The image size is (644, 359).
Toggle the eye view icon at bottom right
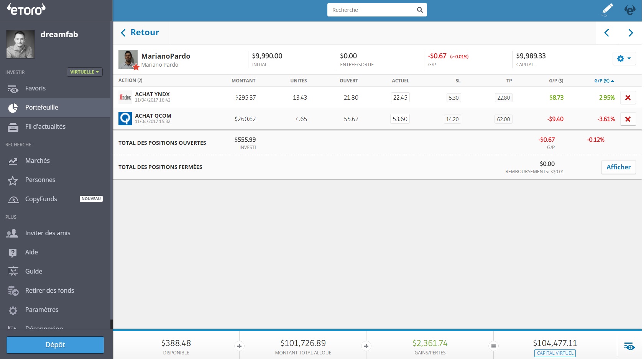[629, 346]
